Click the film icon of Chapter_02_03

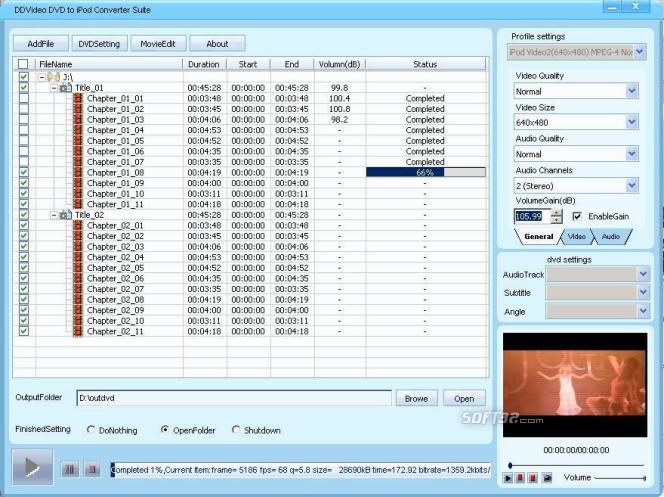[x=78, y=247]
